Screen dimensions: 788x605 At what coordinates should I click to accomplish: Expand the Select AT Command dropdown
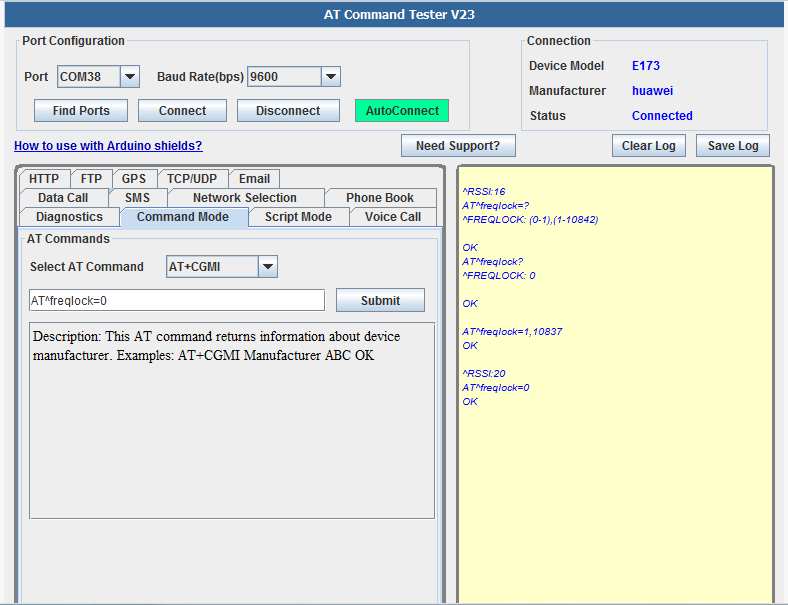268,267
